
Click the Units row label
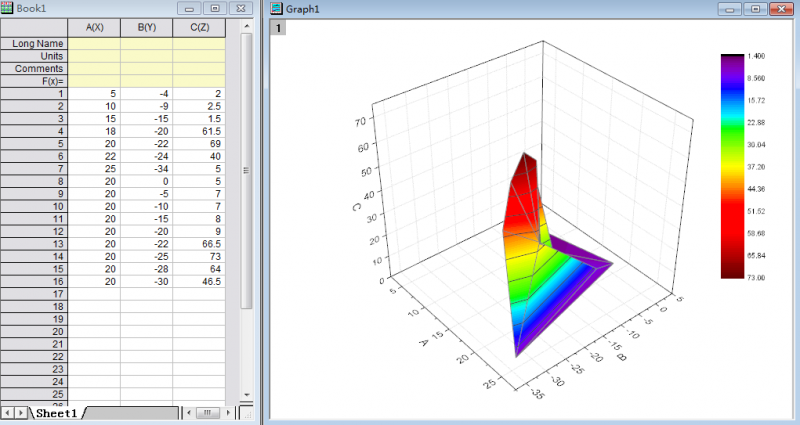[x=34, y=56]
